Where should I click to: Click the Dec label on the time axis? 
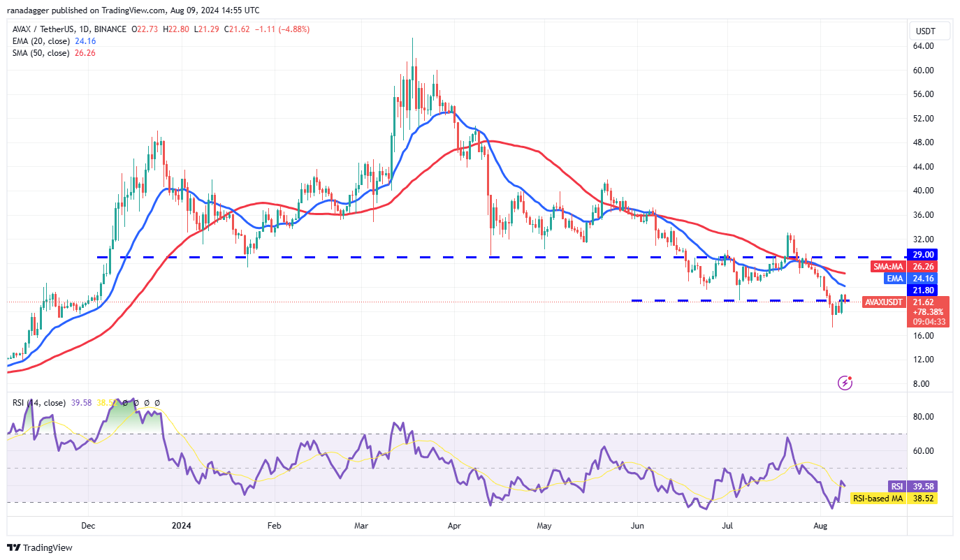tap(88, 524)
